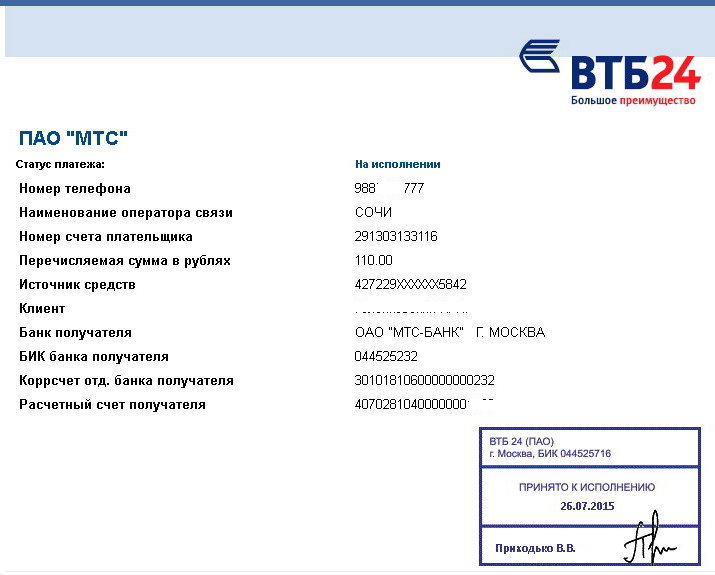Select the amount value 110.00

pyautogui.click(x=373, y=260)
